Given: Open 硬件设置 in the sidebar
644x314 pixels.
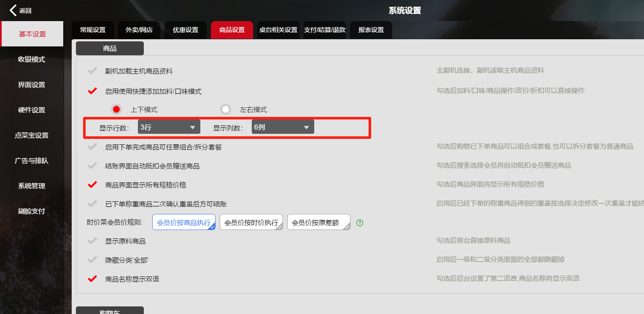Looking at the screenshot, I should 32,110.
